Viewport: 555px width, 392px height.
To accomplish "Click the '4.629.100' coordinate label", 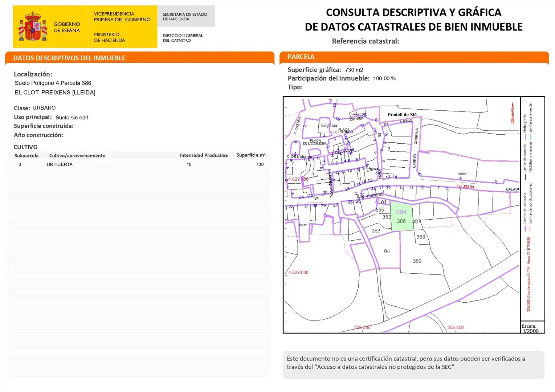I will pos(298,179).
